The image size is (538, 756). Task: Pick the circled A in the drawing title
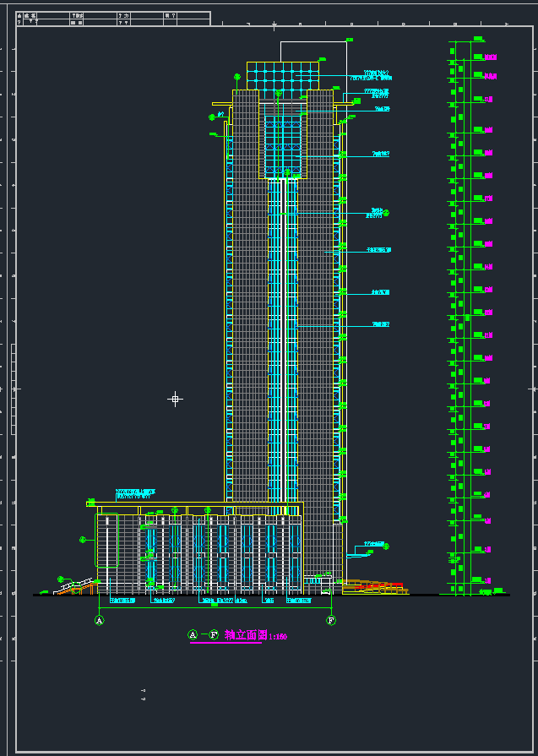tap(193, 635)
